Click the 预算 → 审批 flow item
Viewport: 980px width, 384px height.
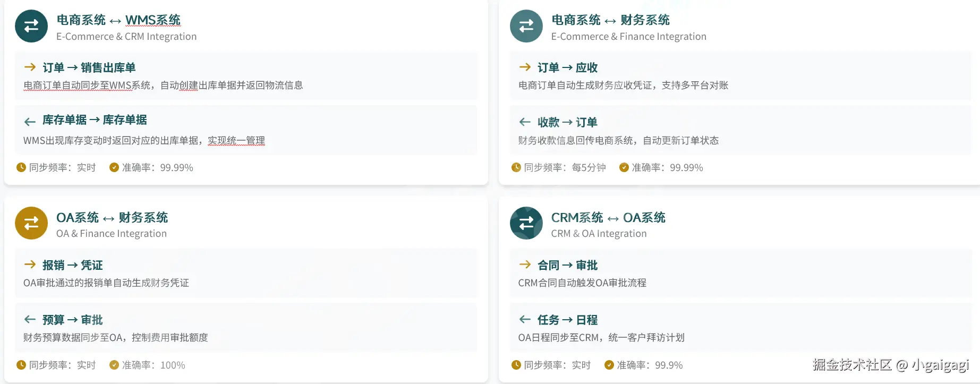coord(246,328)
